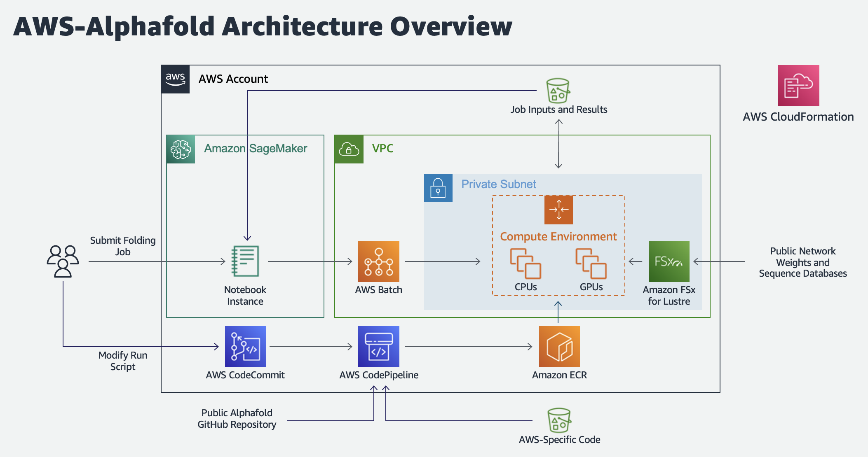This screenshot has height=457, width=868.
Task: Click the Private Subnet lock icon
Action: point(438,188)
